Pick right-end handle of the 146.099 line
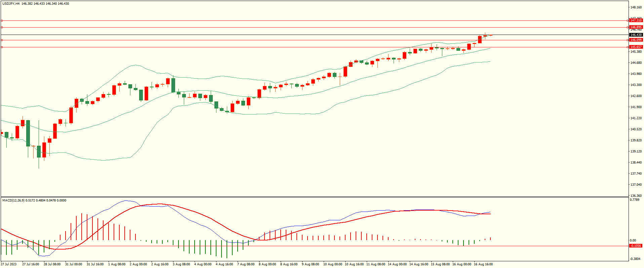 628,40
